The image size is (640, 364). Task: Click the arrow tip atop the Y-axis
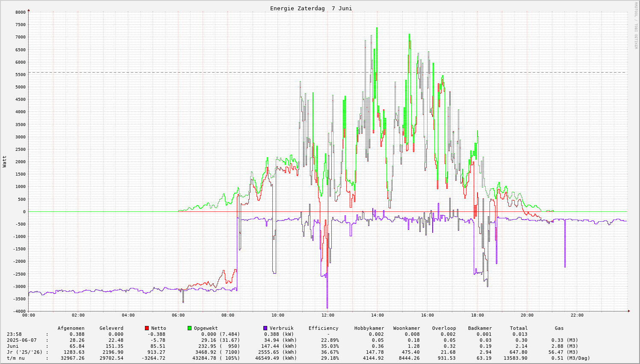click(29, 10)
